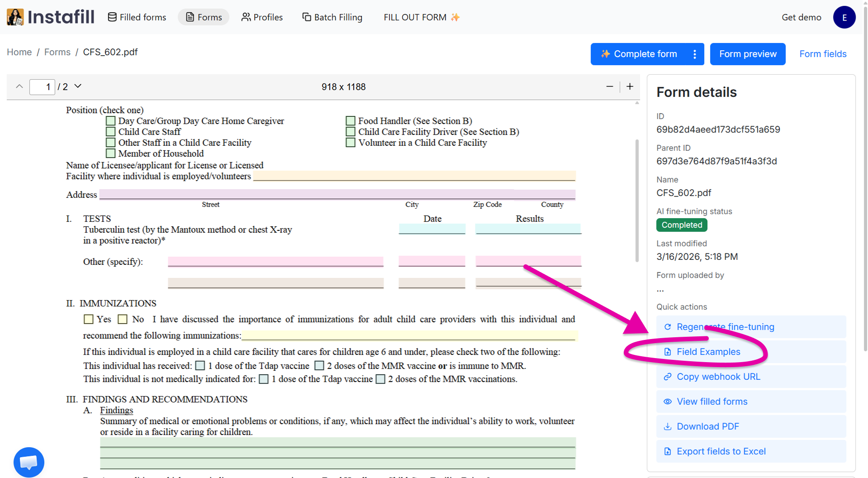
Task: Click Regenerate fine-tuning action
Action: pos(751,327)
